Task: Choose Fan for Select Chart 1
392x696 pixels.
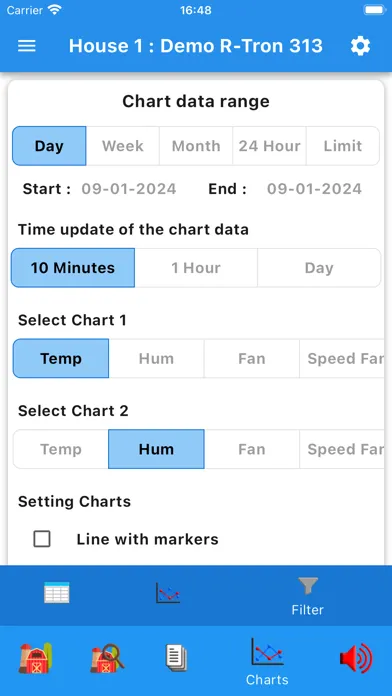Action: [252, 359]
